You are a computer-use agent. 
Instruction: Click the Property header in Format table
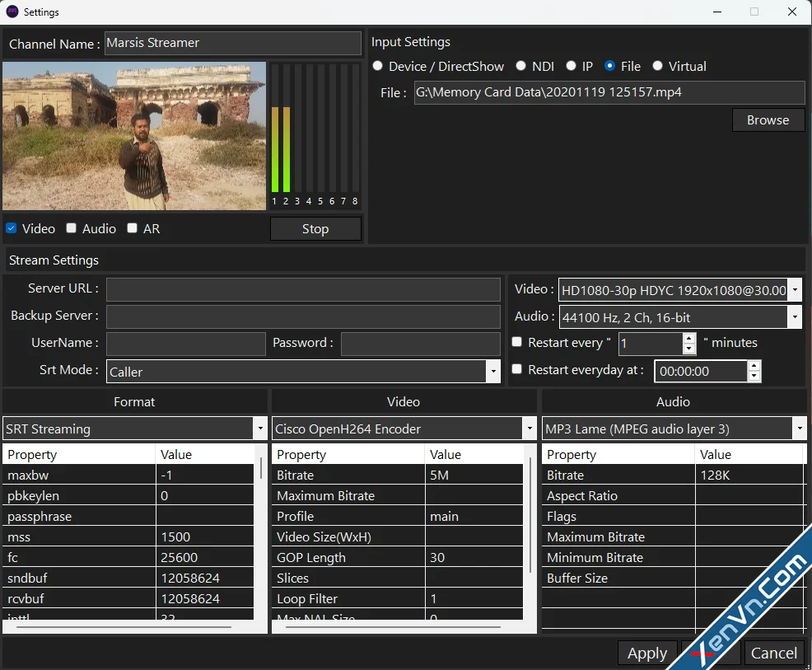click(79, 454)
